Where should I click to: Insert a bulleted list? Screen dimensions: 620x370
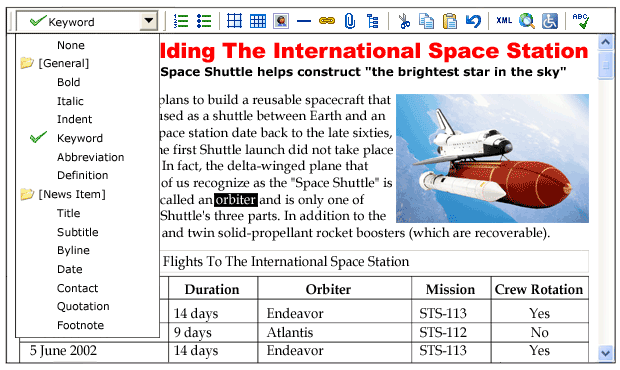pyautogui.click(x=204, y=21)
